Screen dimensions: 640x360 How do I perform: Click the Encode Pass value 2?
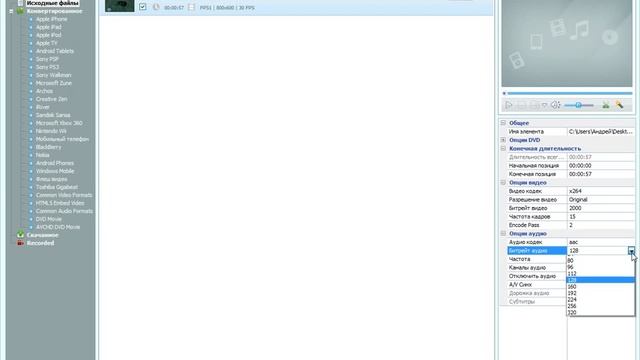click(601, 225)
